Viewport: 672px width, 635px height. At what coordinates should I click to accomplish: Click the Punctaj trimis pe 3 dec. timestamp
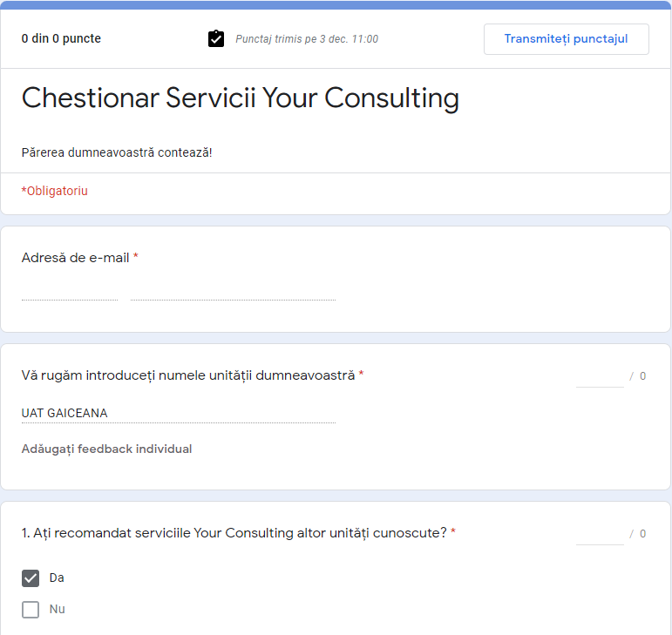point(307,39)
